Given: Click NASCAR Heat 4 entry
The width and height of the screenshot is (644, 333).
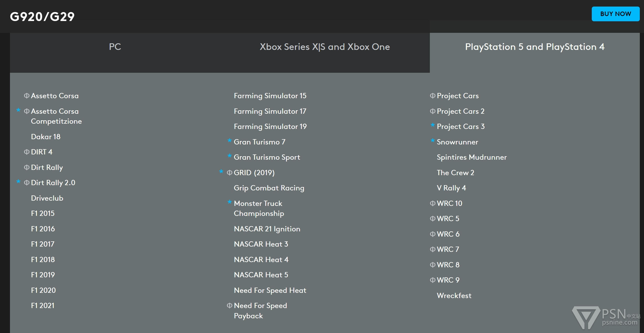Looking at the screenshot, I should [261, 260].
